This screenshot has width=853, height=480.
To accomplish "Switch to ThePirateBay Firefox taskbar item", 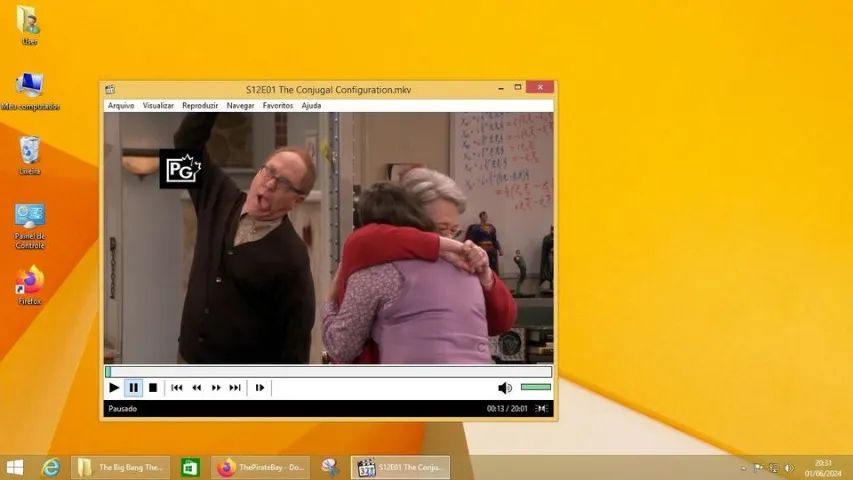I will click(x=261, y=467).
